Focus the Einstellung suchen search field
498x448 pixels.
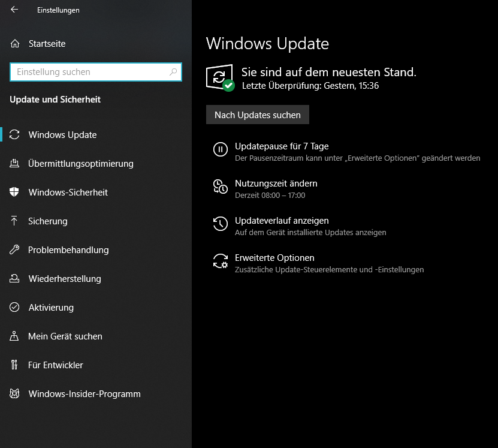coord(96,72)
